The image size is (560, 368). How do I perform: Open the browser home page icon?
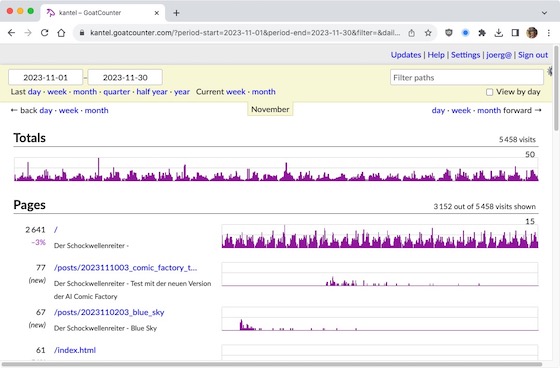(x=61, y=33)
